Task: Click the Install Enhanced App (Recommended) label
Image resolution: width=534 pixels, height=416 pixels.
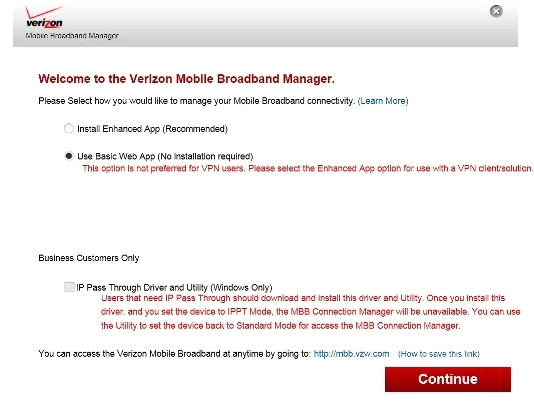Action: [152, 129]
